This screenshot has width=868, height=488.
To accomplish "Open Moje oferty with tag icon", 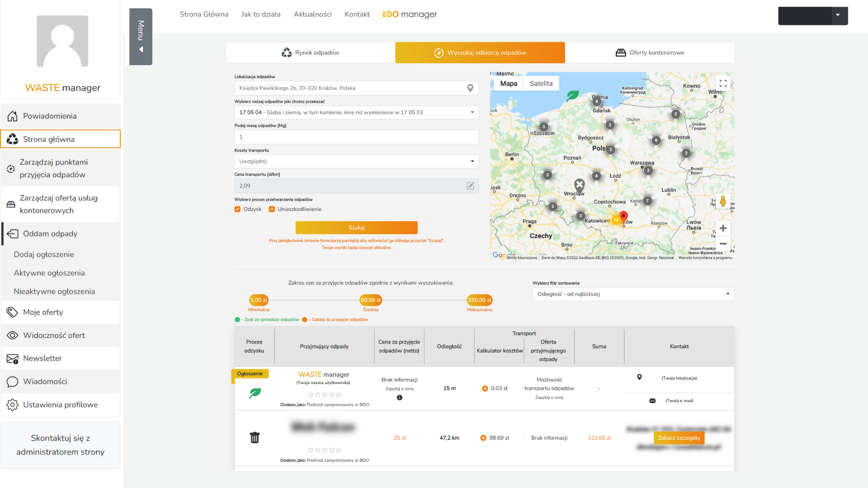I will (x=61, y=312).
